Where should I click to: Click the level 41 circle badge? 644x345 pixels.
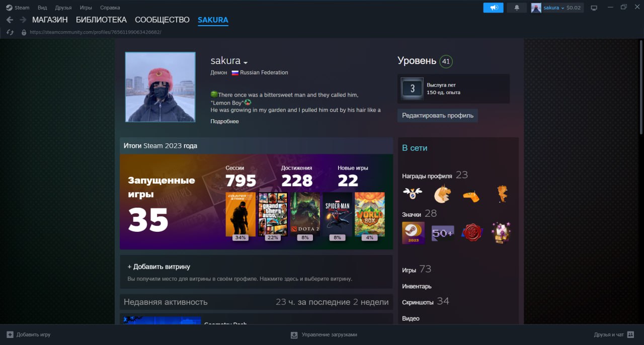coord(446,62)
